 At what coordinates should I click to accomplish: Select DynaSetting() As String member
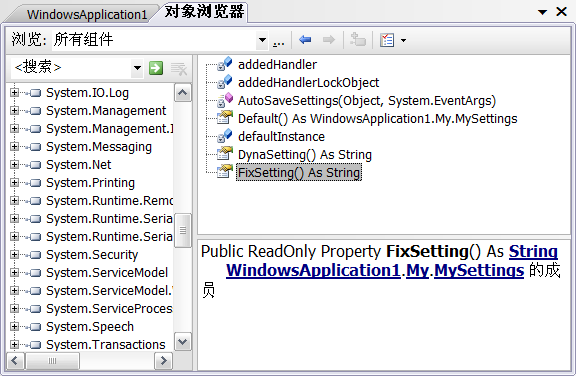[305, 155]
